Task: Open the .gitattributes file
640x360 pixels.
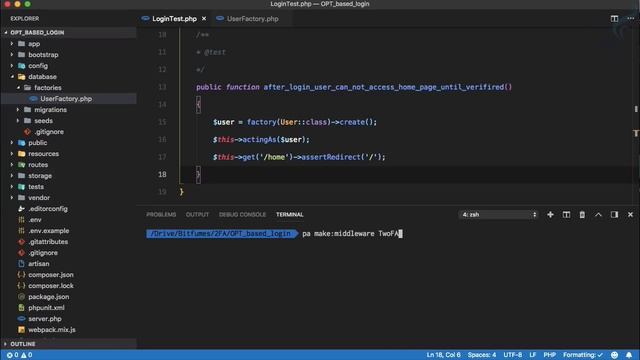Action: (48, 242)
